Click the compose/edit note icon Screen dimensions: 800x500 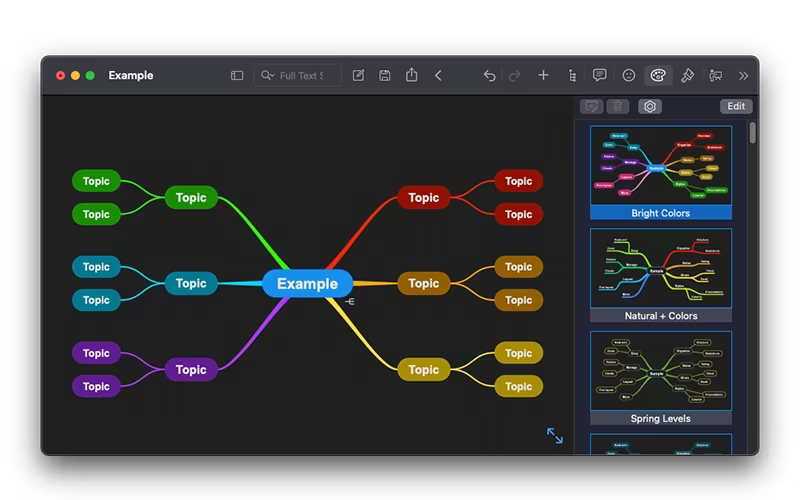click(358, 76)
